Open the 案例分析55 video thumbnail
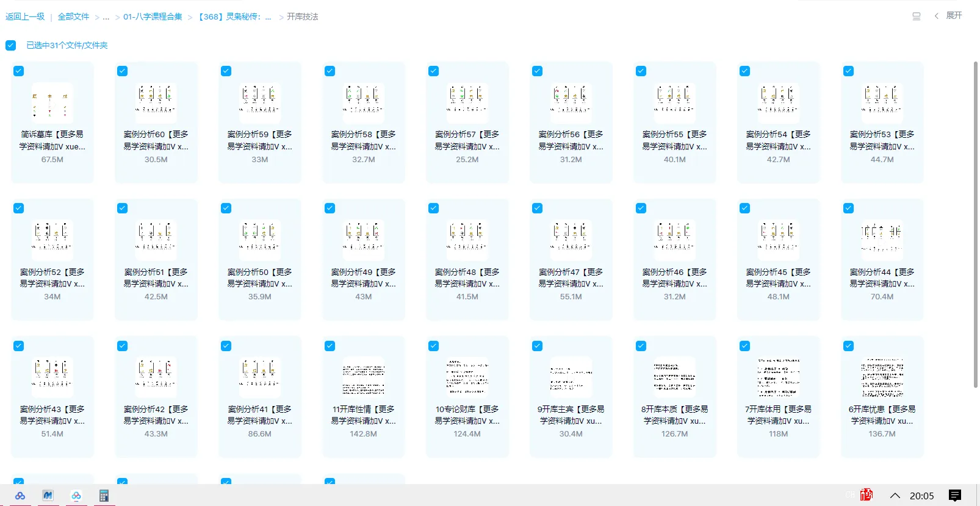This screenshot has width=980, height=506. [675, 103]
